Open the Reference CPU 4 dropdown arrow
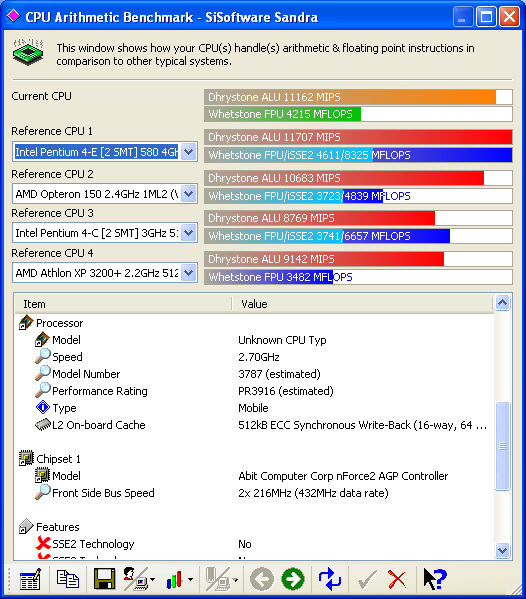 pos(189,273)
